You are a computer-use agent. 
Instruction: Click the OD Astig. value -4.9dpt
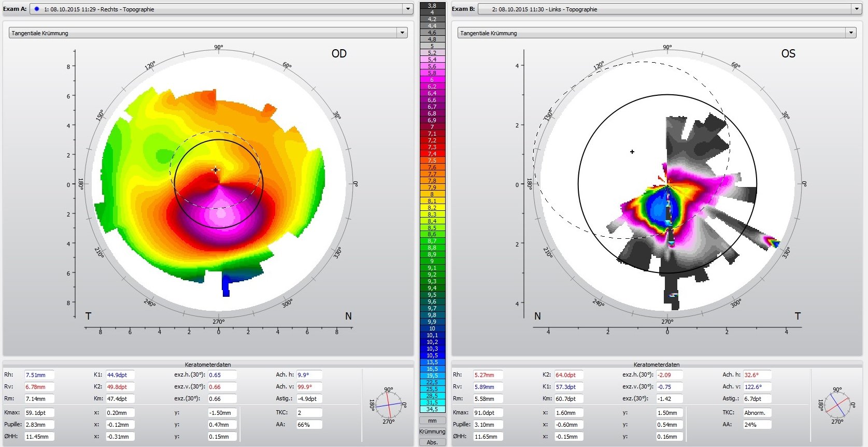(x=309, y=398)
